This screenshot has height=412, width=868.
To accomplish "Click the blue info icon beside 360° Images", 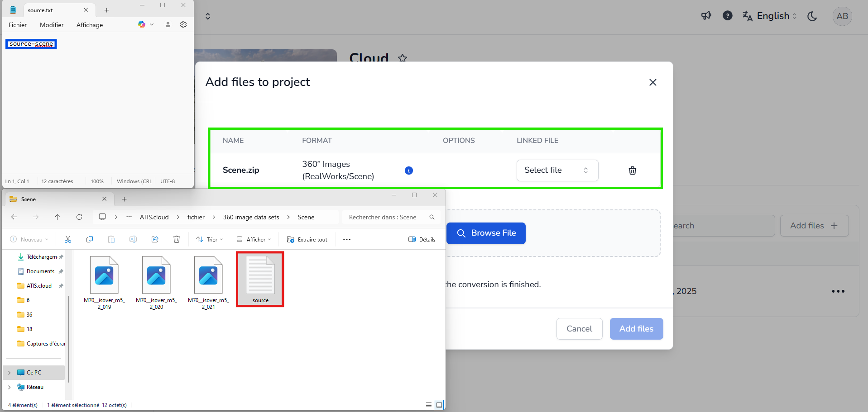I will click(x=408, y=170).
